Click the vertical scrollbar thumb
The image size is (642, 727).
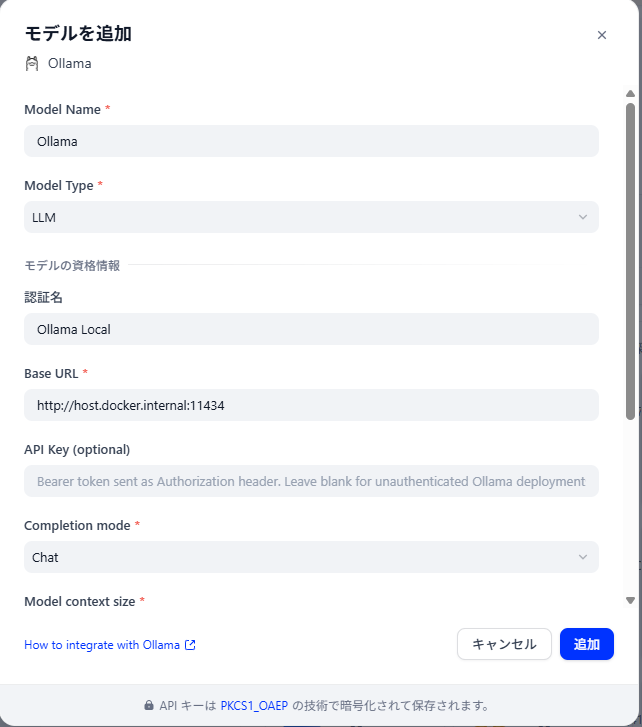coord(630,261)
